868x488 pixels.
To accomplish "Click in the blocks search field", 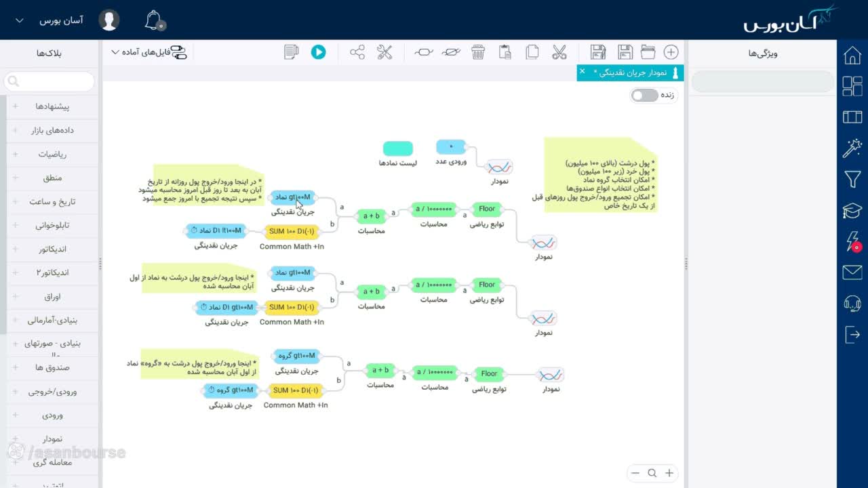I will point(50,81).
